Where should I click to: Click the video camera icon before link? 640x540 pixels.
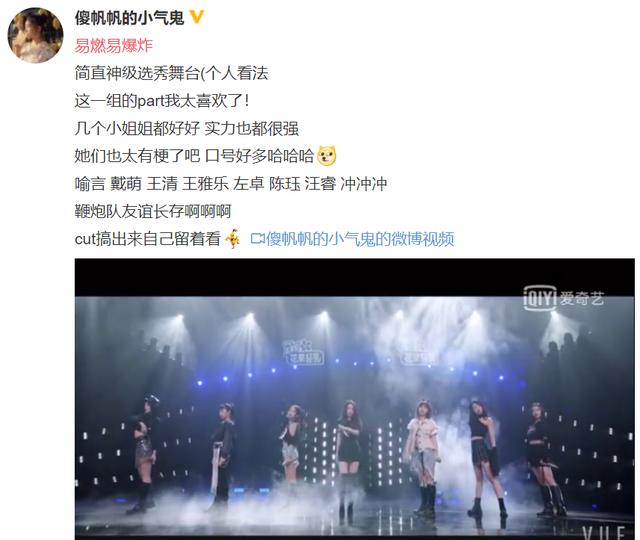257,239
